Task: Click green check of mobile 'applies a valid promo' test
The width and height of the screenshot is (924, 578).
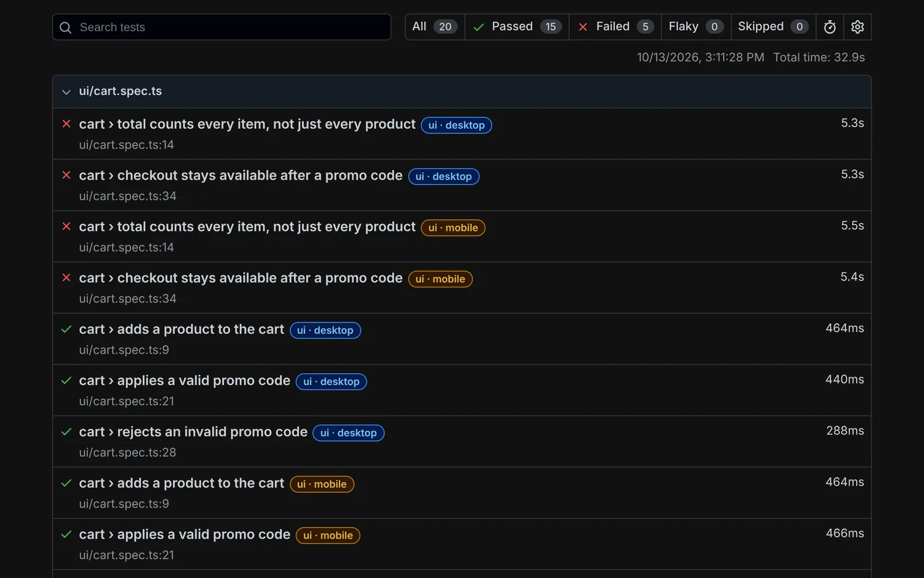Action: point(66,534)
